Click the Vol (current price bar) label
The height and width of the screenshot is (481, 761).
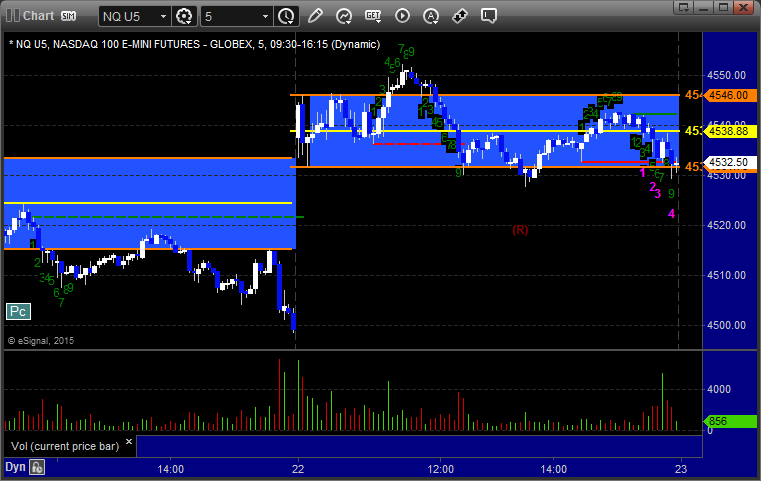tap(65, 446)
